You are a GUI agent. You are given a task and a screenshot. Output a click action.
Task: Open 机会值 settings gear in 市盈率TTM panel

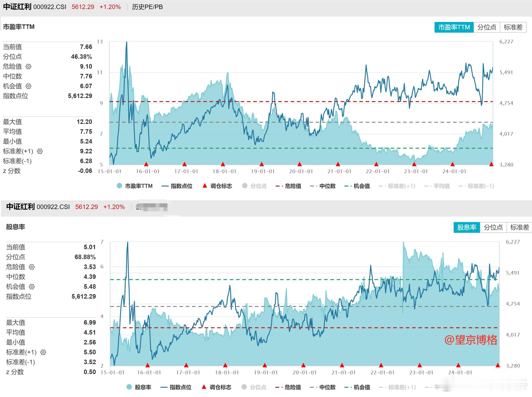click(x=29, y=86)
